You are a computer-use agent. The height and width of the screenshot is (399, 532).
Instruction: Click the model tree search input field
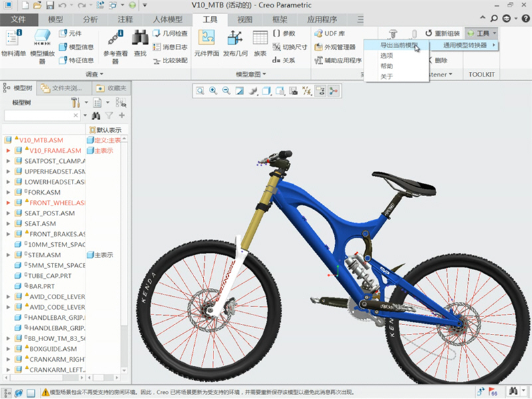pyautogui.click(x=42, y=116)
